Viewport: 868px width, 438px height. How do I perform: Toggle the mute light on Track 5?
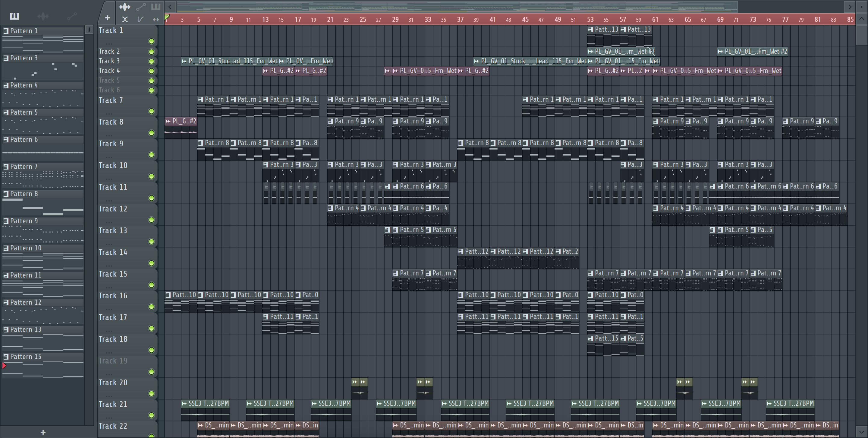click(151, 81)
